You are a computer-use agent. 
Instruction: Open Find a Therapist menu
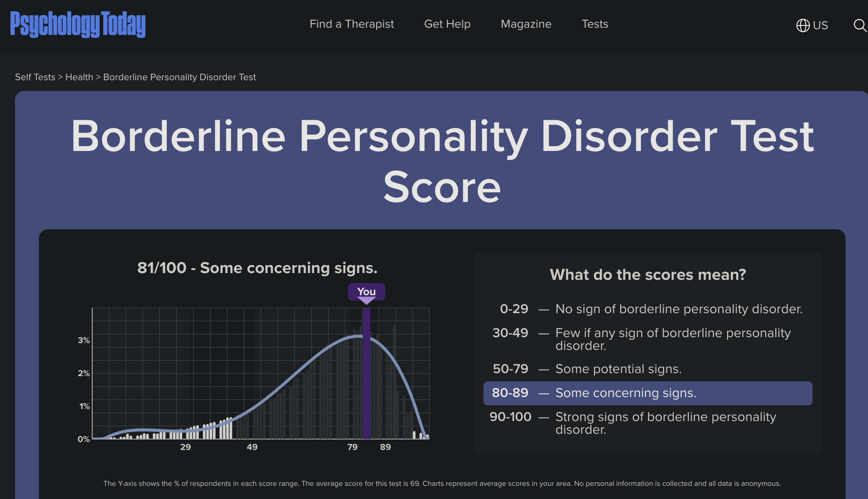pos(352,24)
